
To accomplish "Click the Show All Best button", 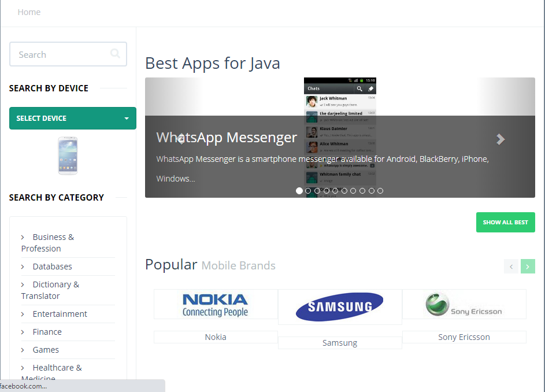I will tap(505, 222).
